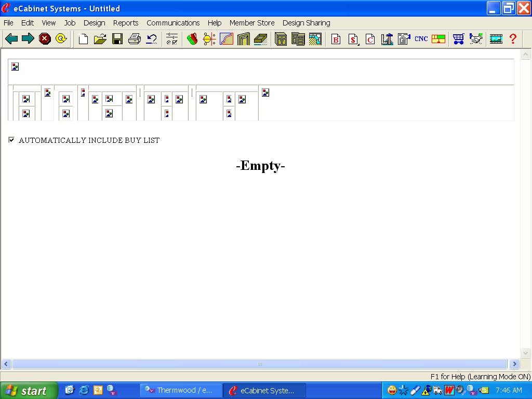
Task: Click the red Stop icon
Action: pyautogui.click(x=45, y=38)
